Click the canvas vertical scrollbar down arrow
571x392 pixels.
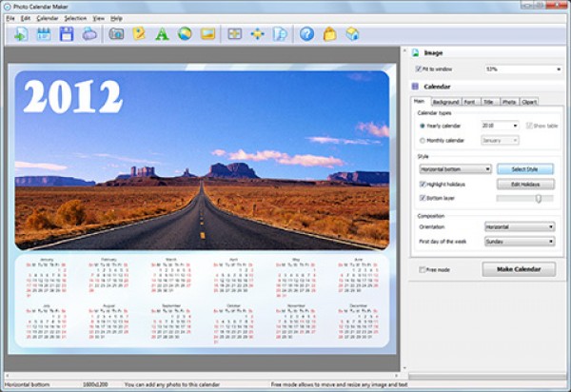click(404, 368)
